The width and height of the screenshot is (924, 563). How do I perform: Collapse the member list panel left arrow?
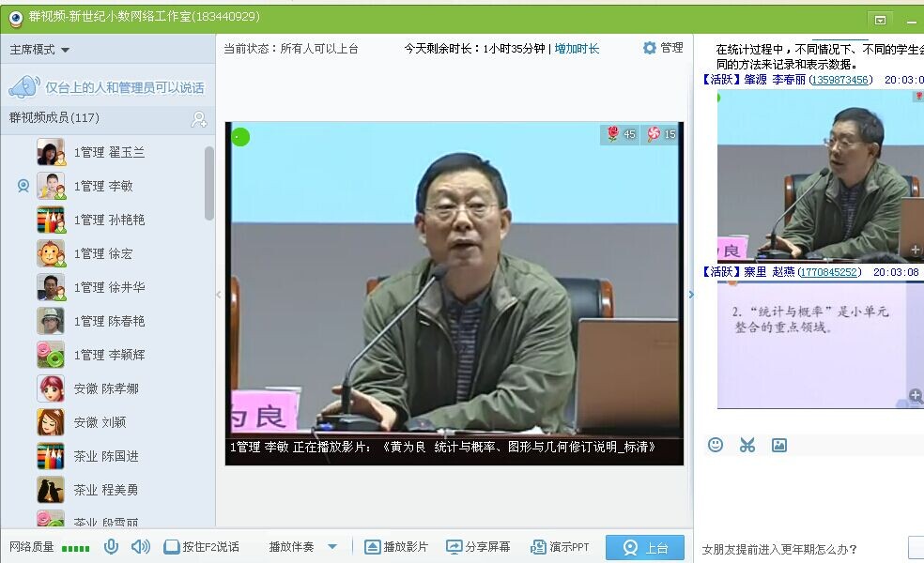pos(219,295)
